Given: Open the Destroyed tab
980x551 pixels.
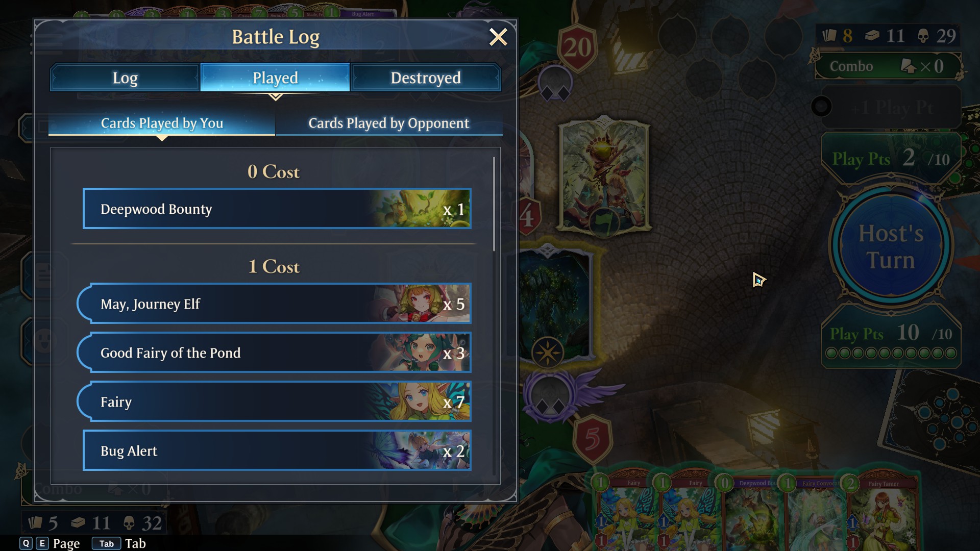Looking at the screenshot, I should pyautogui.click(x=426, y=78).
